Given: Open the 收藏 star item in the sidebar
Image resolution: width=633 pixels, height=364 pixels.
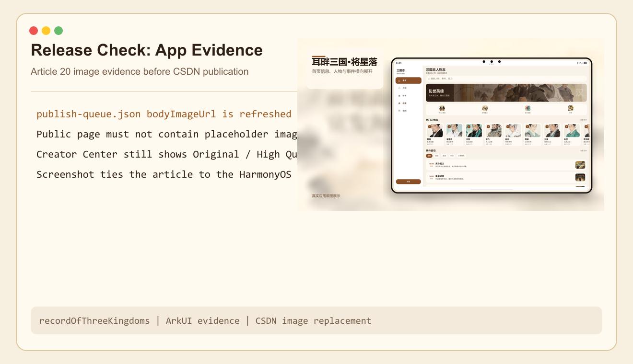Looking at the screenshot, I should click(409, 103).
